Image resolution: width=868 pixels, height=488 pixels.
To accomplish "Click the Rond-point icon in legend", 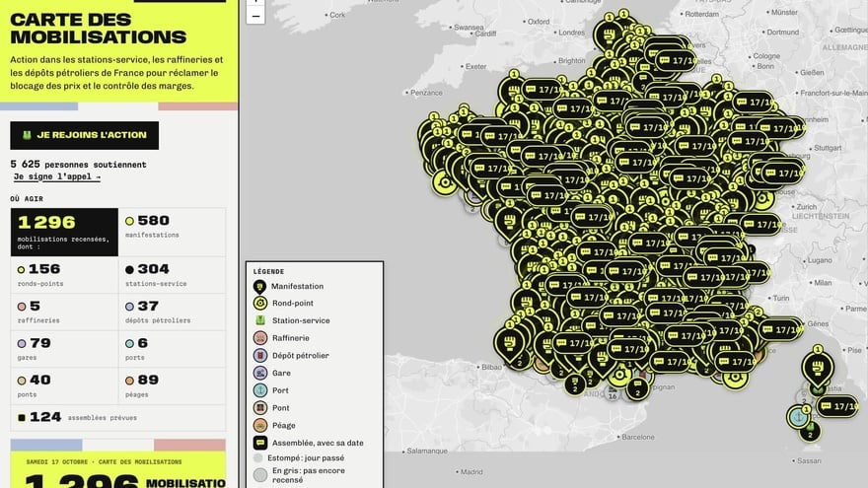I will click(x=260, y=304).
